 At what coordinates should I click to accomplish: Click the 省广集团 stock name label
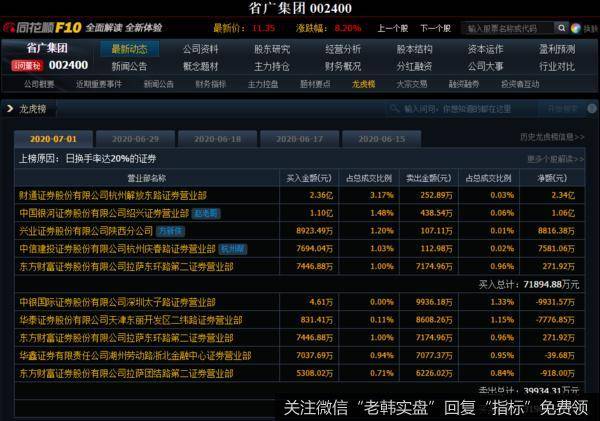47,48
